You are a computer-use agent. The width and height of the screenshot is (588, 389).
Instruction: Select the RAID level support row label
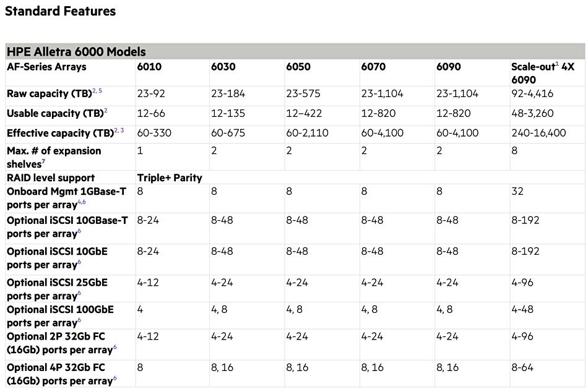(x=51, y=177)
